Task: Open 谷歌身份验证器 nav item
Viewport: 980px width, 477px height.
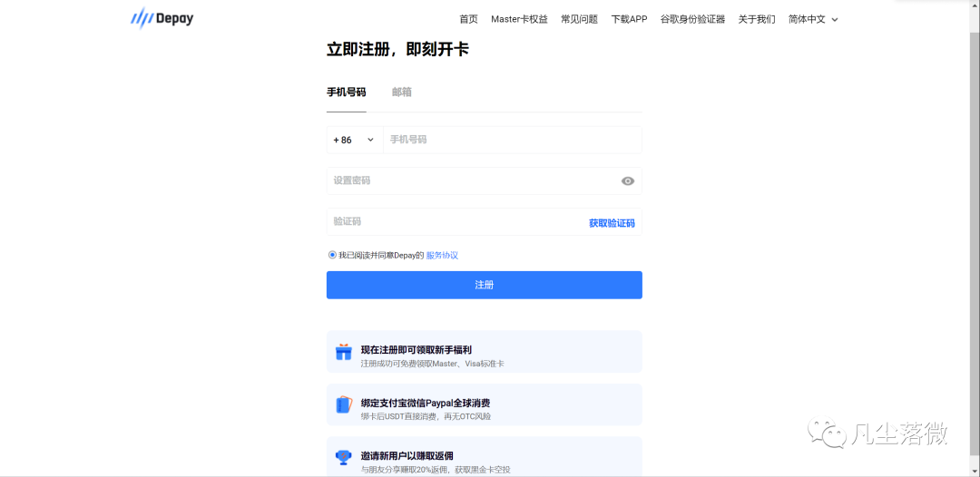Action: click(692, 19)
